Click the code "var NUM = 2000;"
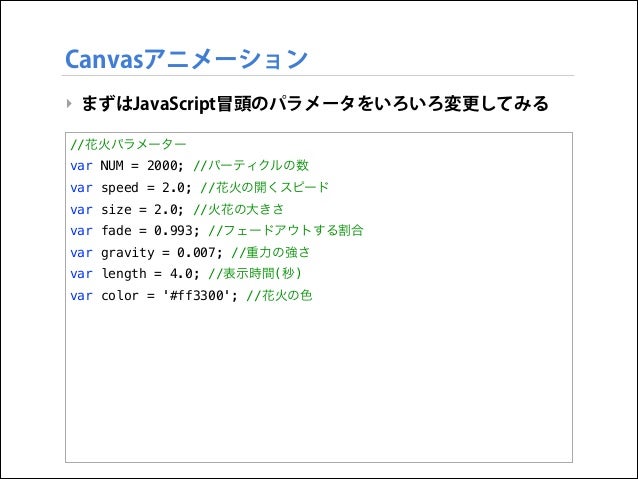The image size is (638, 479). 127,166
